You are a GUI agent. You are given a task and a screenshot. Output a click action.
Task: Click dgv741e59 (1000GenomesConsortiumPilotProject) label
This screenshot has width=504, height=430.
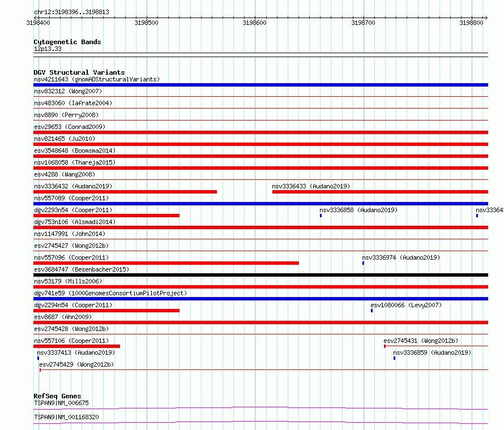[110, 293]
